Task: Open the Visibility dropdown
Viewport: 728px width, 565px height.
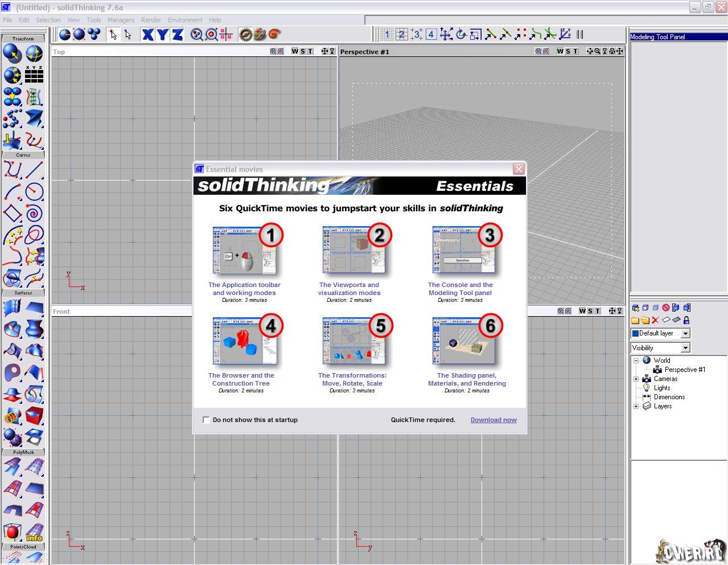Action: point(685,347)
